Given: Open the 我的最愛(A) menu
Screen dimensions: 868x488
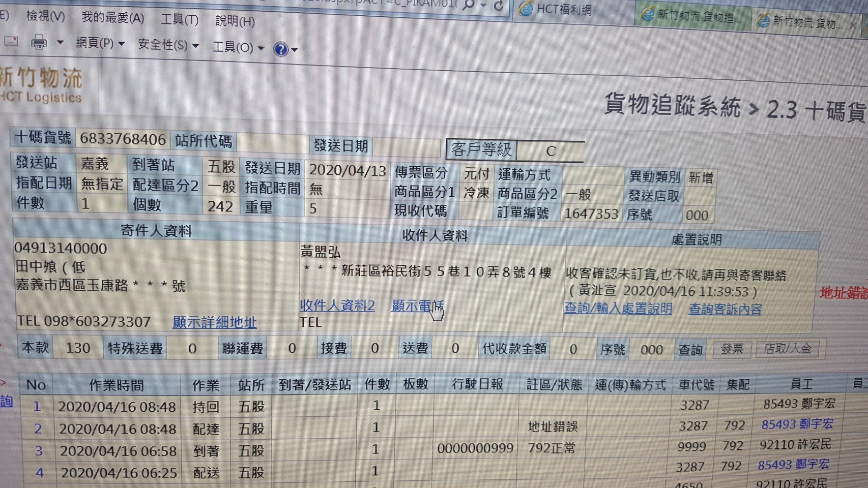Looking at the screenshot, I should [113, 18].
